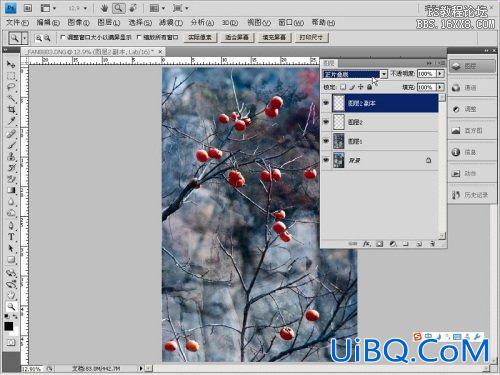Select the Blur tool
The width and height of the screenshot is (500, 375).
click(x=11, y=202)
